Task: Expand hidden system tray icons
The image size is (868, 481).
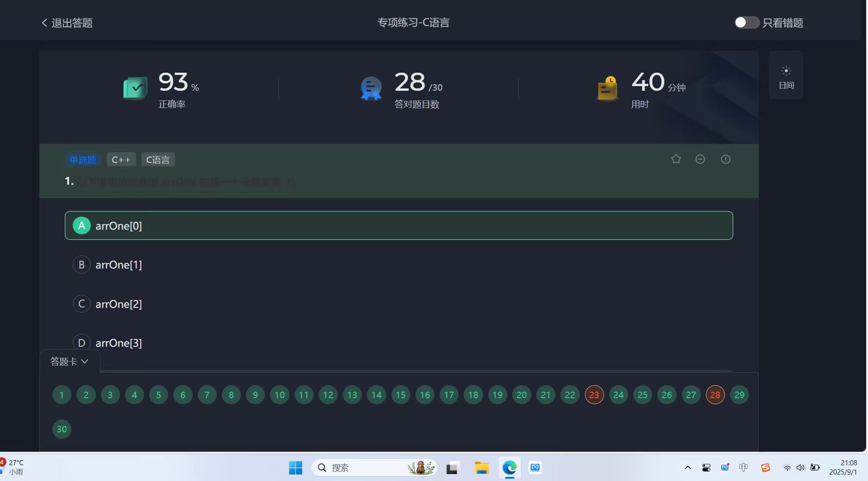Action: point(688,468)
